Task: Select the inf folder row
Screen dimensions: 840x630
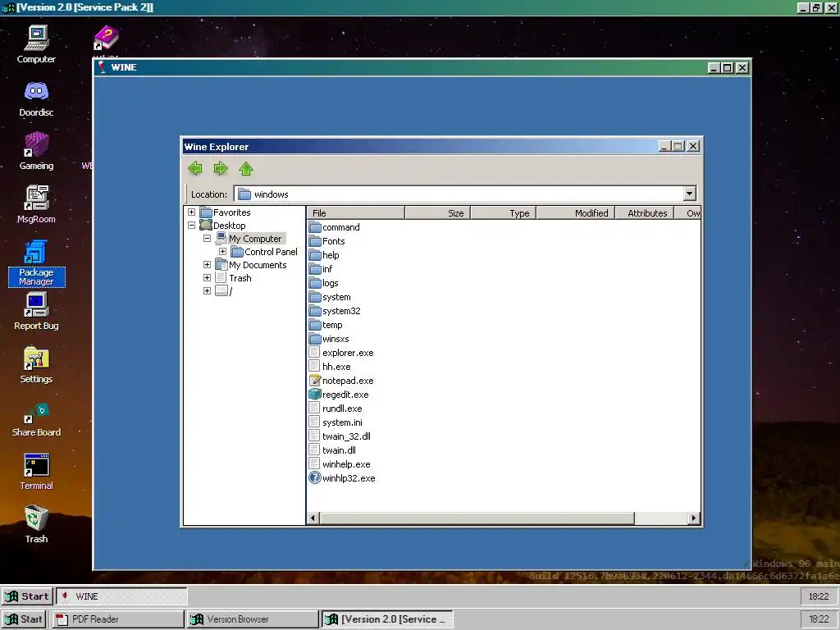Action: click(x=321, y=269)
